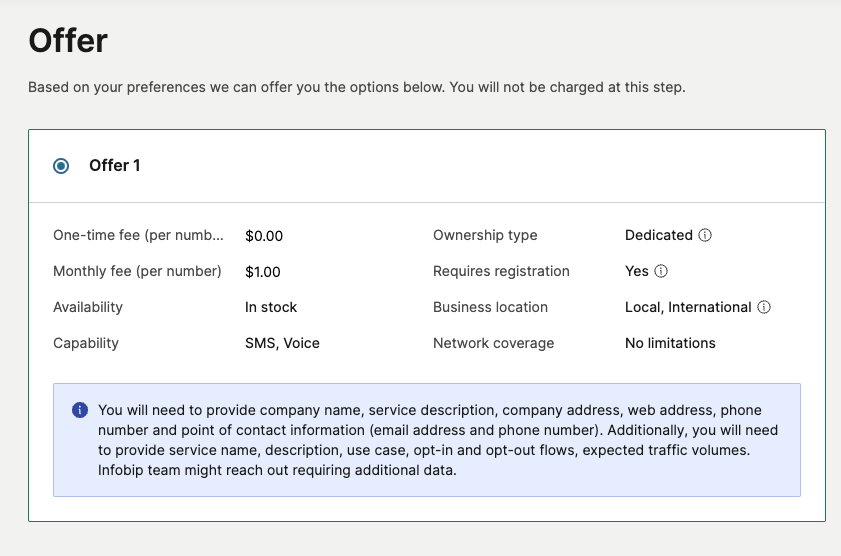Click the Ownership type label
Screen dimensions: 841x556
click(485, 235)
